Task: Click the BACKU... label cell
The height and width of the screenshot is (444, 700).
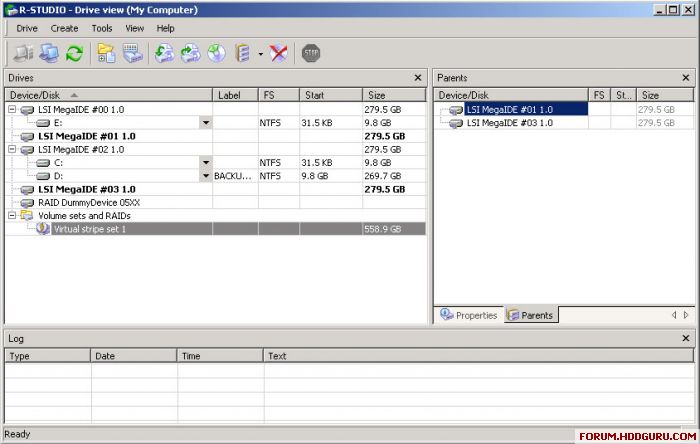Action: [x=233, y=176]
